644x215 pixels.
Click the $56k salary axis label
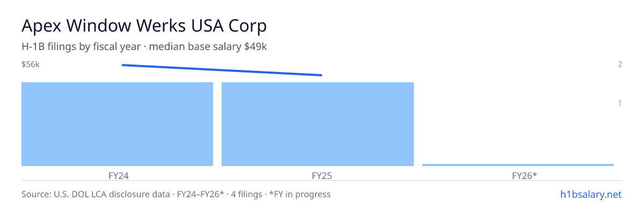pyautogui.click(x=31, y=64)
